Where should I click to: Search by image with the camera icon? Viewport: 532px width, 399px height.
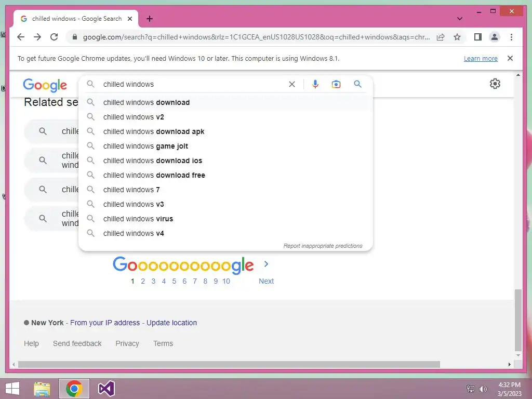coord(336,84)
